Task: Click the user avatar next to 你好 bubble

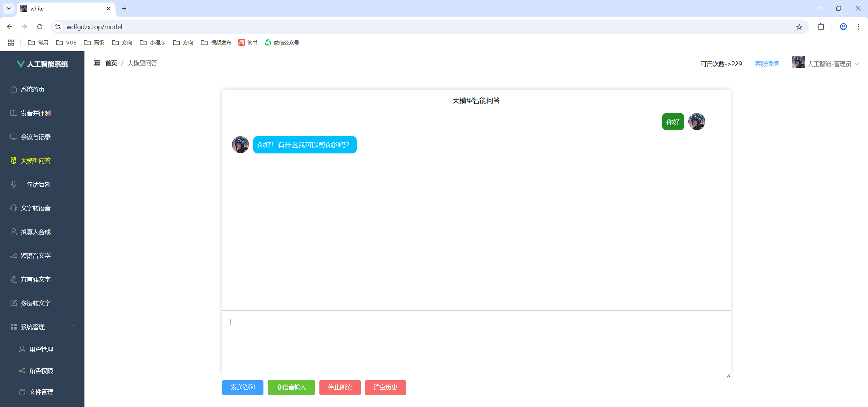Action: coord(697,122)
